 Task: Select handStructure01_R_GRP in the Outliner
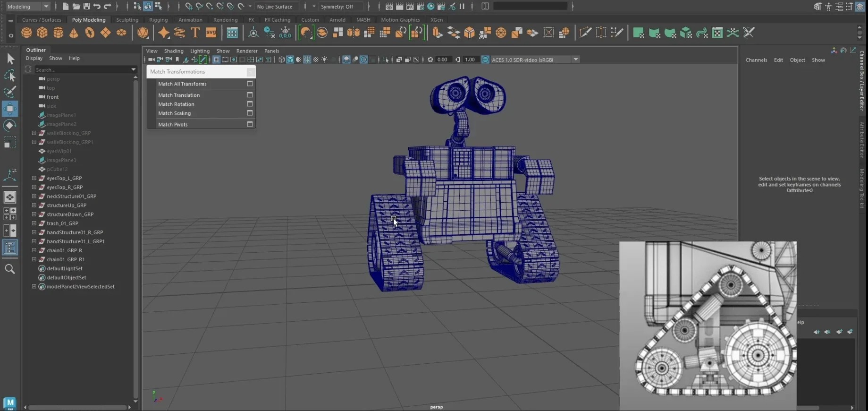coord(75,232)
